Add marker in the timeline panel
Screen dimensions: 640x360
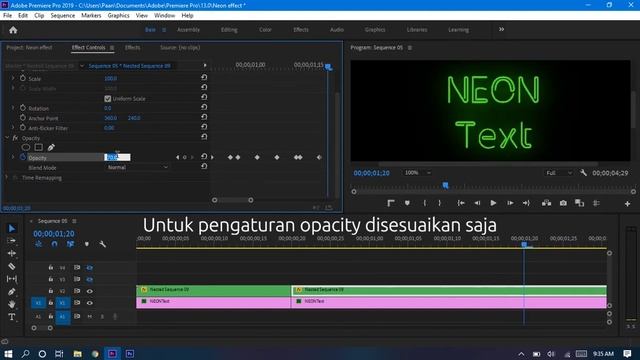[87, 244]
